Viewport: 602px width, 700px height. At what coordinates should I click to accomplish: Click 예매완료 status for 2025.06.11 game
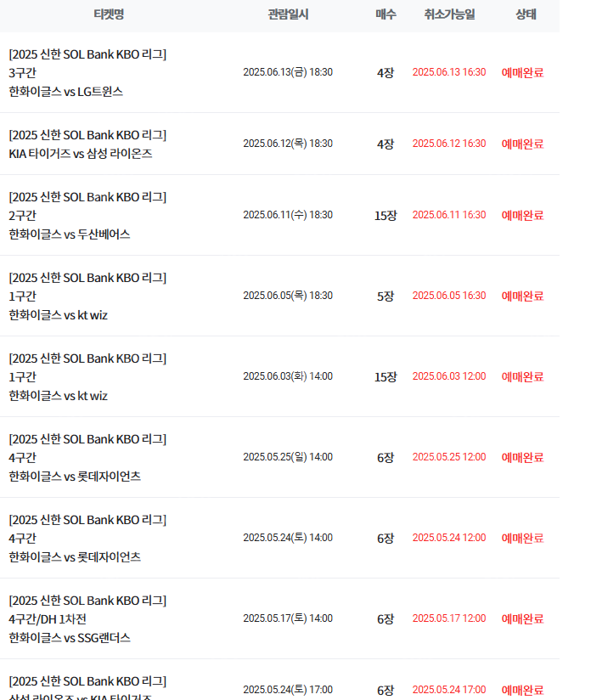click(522, 215)
